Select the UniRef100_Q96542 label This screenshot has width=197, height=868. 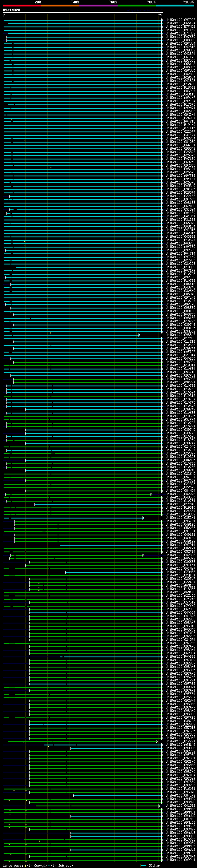[x=180, y=149]
